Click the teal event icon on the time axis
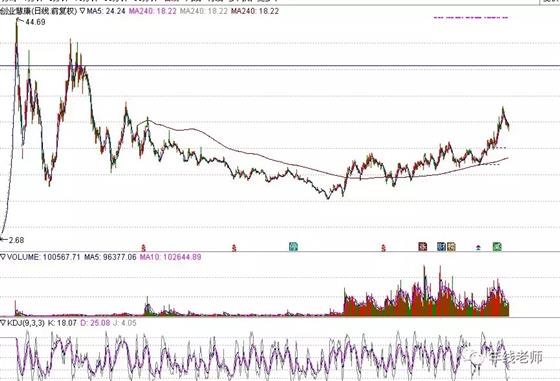560x381 pixels. [293, 246]
